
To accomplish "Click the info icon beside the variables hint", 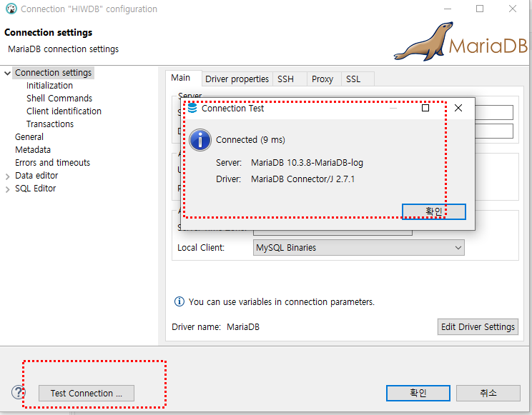I will (179, 301).
